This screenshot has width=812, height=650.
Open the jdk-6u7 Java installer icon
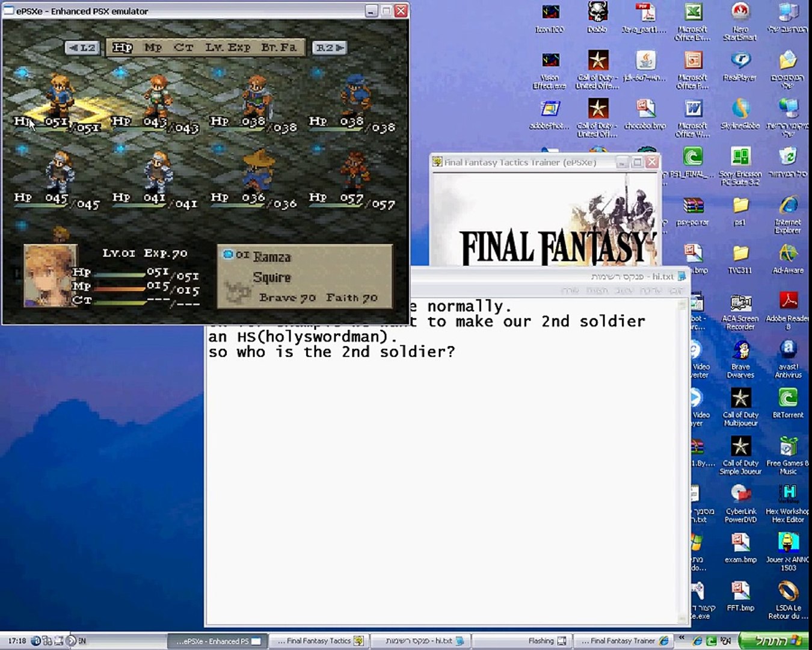pyautogui.click(x=645, y=65)
